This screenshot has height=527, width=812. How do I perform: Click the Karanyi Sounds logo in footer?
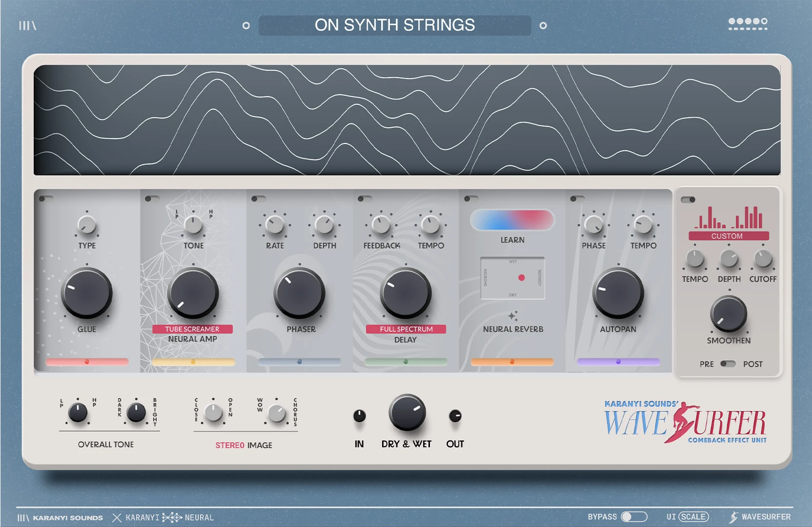60,518
